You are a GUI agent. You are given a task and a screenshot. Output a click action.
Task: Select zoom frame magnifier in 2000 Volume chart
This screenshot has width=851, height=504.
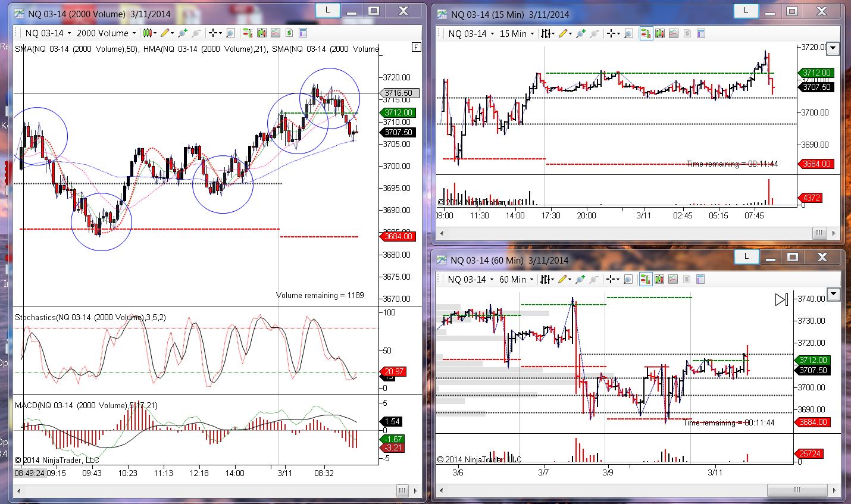(230, 33)
